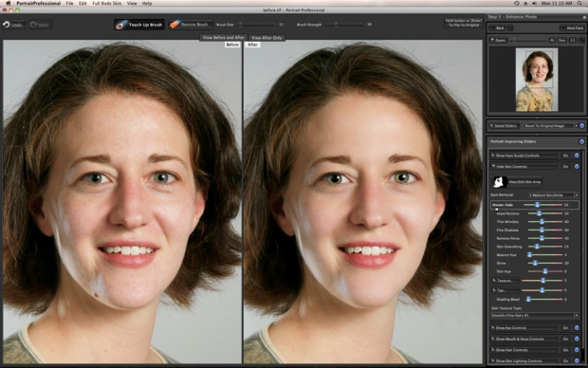
Task: Expand the Texture options
Action: pos(505,281)
